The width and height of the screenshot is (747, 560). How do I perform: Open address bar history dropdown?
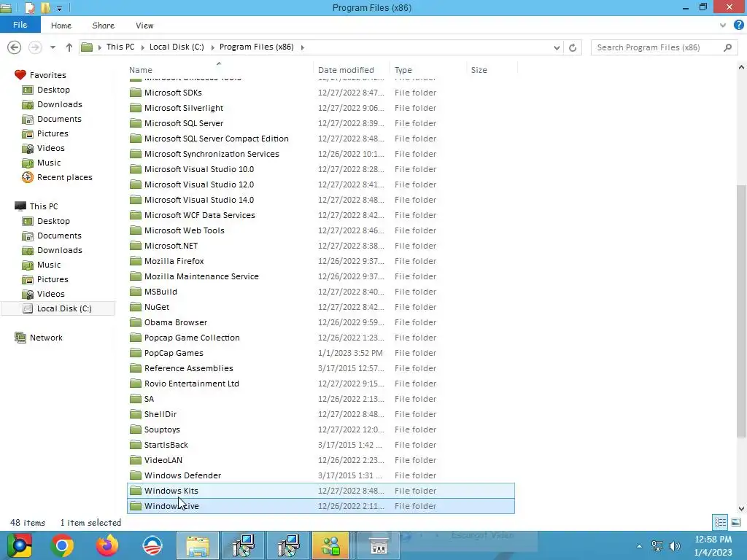[x=557, y=47]
